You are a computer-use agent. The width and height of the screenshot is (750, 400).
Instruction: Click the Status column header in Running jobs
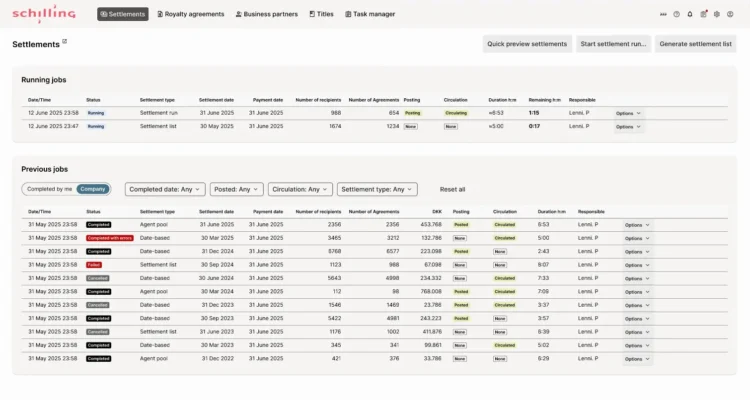[x=93, y=100]
